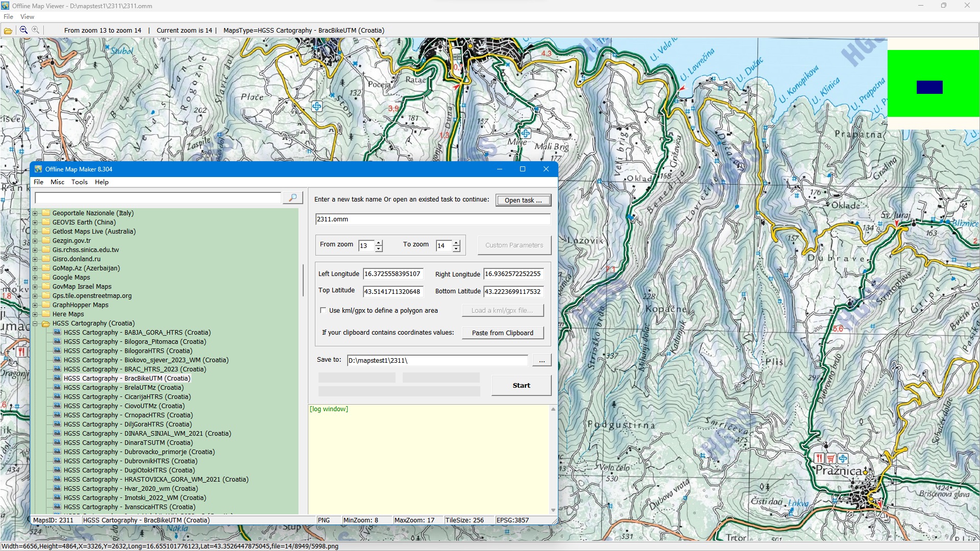Open File menu in Offline Map Viewer

9,17
